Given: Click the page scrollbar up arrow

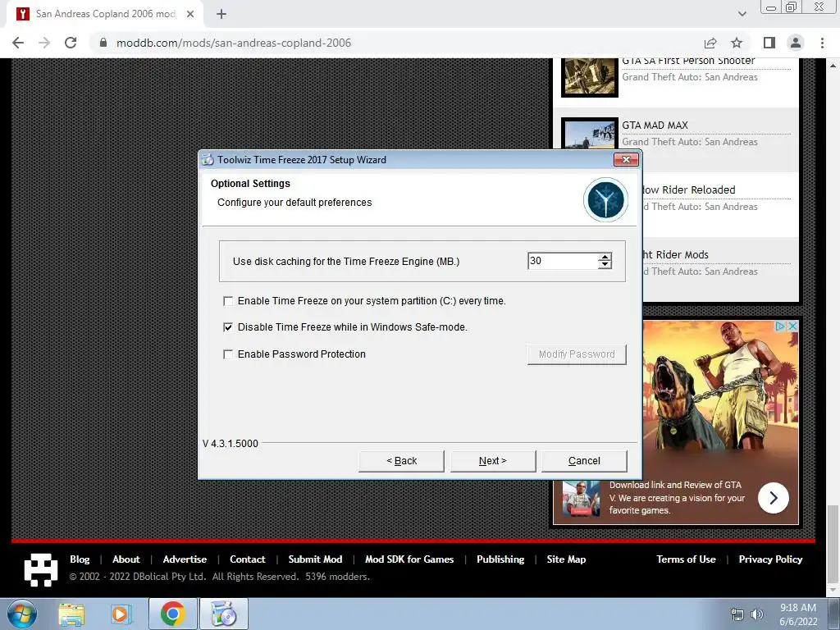Looking at the screenshot, I should (833, 66).
